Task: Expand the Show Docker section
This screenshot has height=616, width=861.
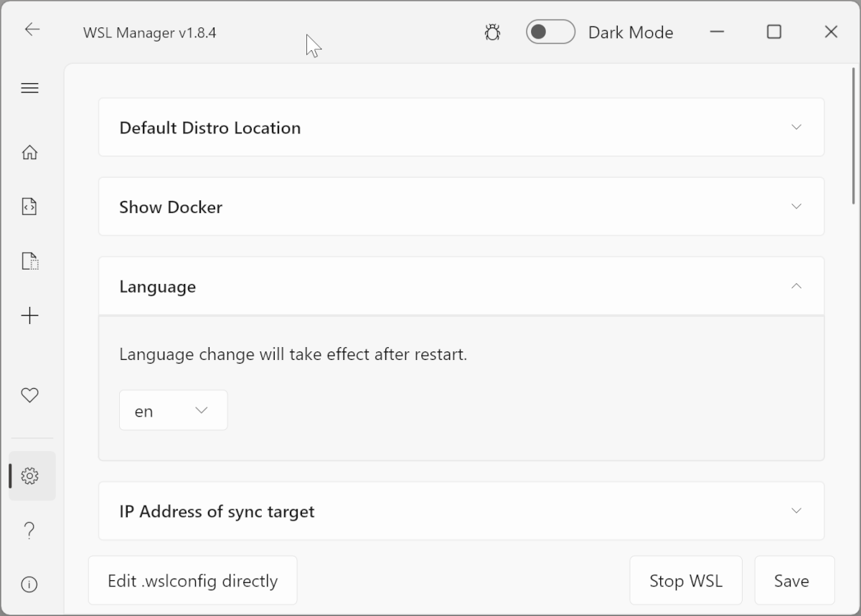Action: [x=461, y=207]
